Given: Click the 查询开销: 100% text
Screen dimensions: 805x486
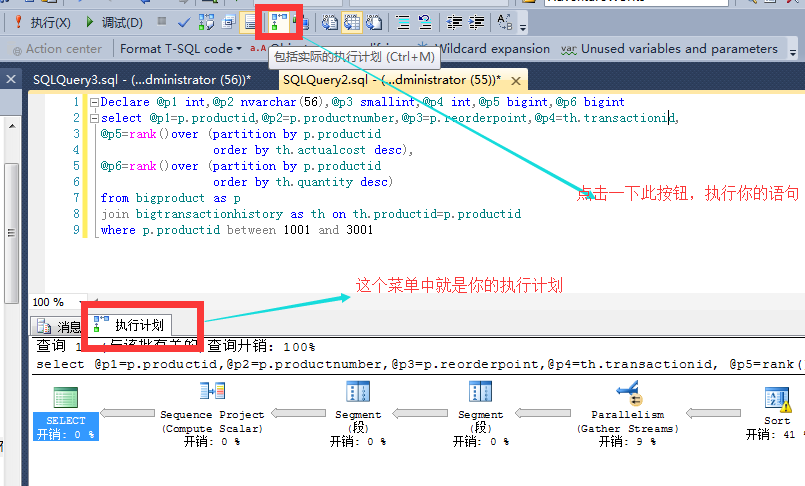Looking at the screenshot, I should click(x=261, y=346).
